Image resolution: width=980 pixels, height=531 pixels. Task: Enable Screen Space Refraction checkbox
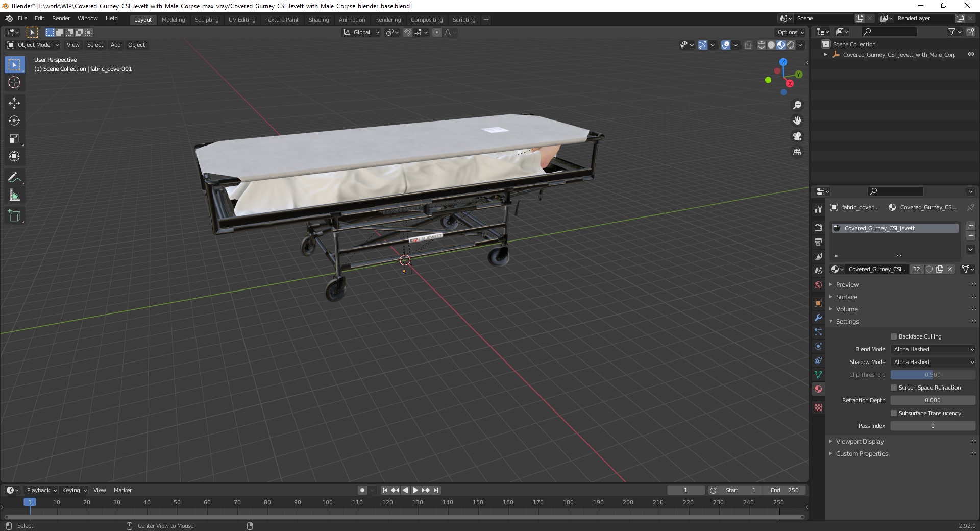[894, 388]
